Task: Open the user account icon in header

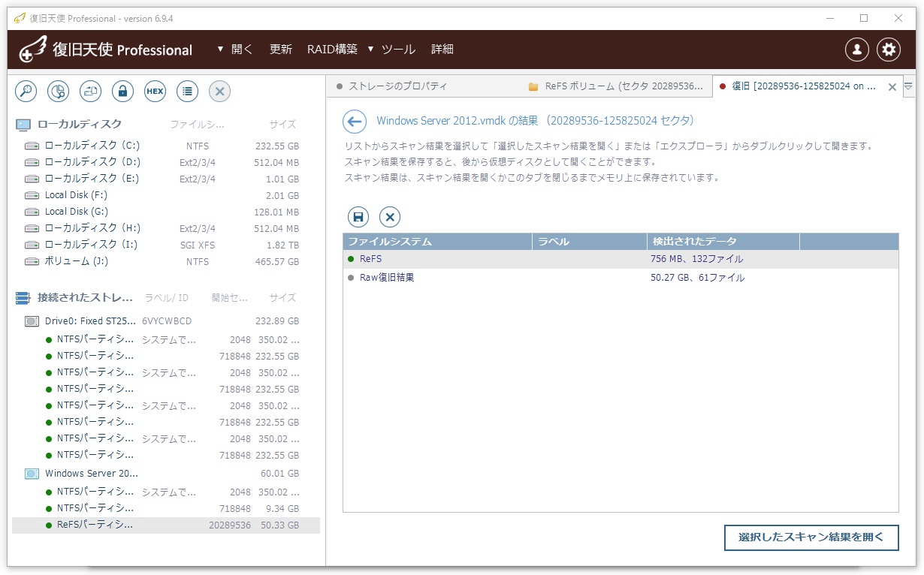Action: [x=857, y=50]
